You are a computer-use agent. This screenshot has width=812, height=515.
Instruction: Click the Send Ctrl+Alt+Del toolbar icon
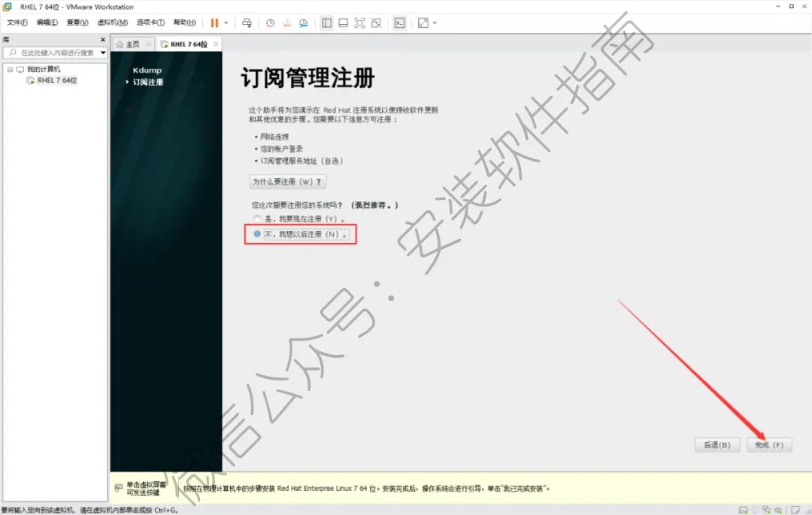click(247, 23)
